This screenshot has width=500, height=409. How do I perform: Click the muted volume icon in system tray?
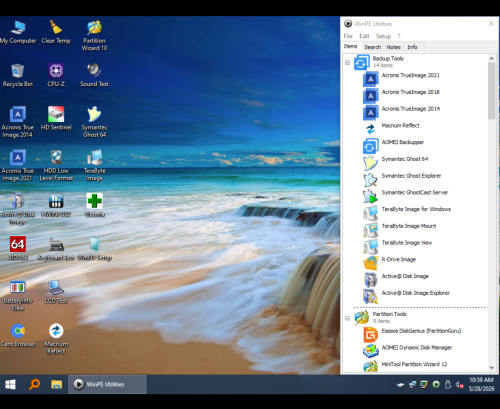(459, 385)
